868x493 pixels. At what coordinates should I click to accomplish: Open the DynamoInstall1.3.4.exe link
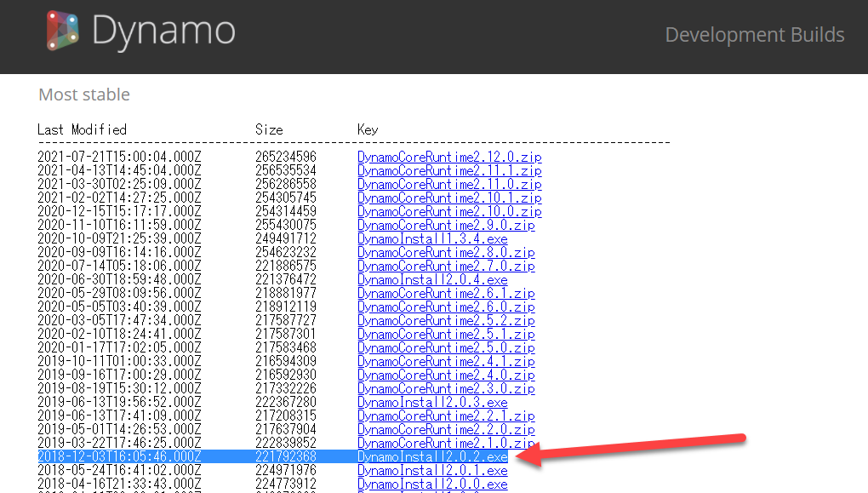pos(431,238)
